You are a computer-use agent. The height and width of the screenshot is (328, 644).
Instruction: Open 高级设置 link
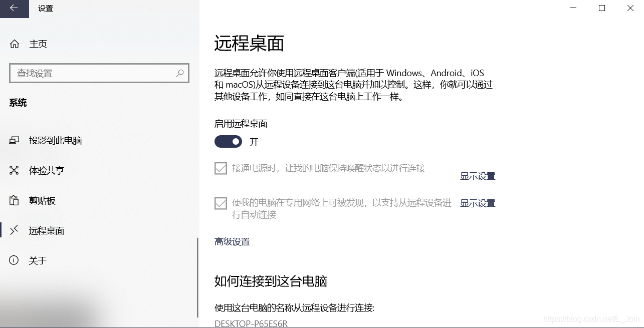tap(232, 241)
